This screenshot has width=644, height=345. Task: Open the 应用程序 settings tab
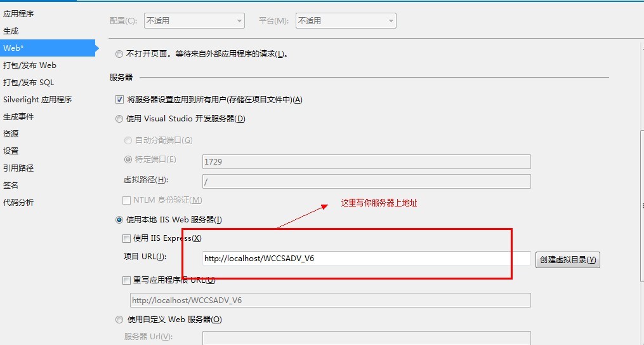[x=18, y=14]
